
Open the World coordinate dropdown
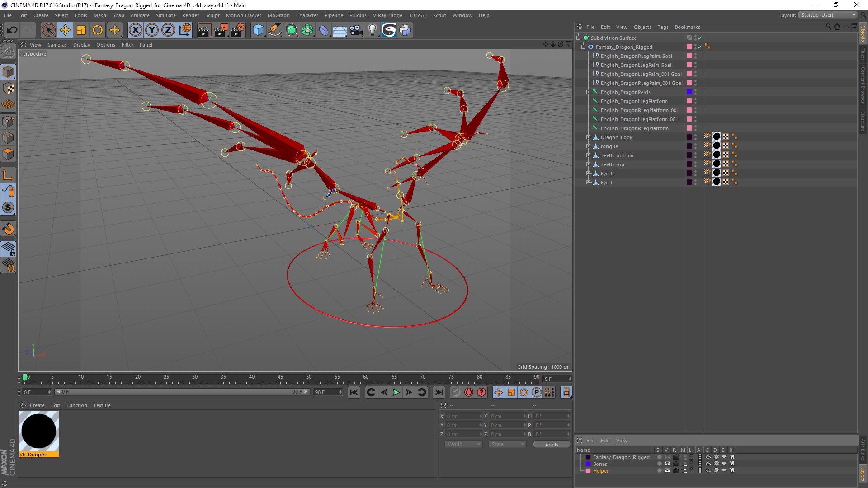click(x=463, y=445)
